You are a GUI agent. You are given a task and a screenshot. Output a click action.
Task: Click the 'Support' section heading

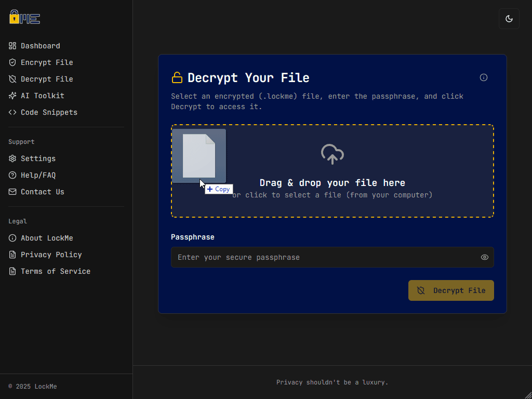21,142
